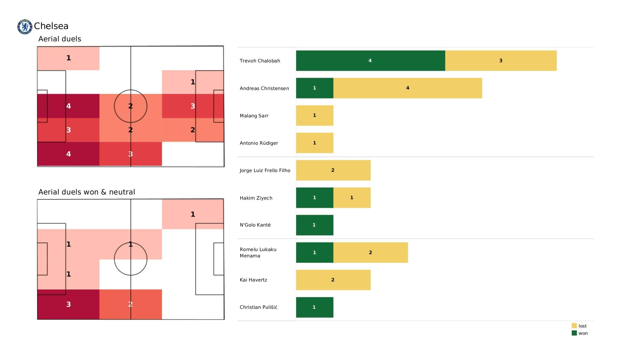Image resolution: width=620 pixels, height=364 pixels.
Task: Click the green 'won' legend swatch
Action: pos(574,333)
